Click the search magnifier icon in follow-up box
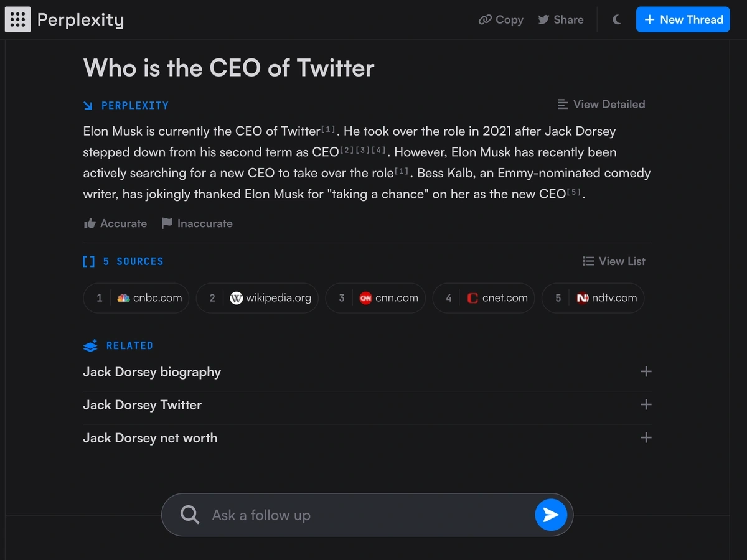The width and height of the screenshot is (747, 560). point(190,515)
